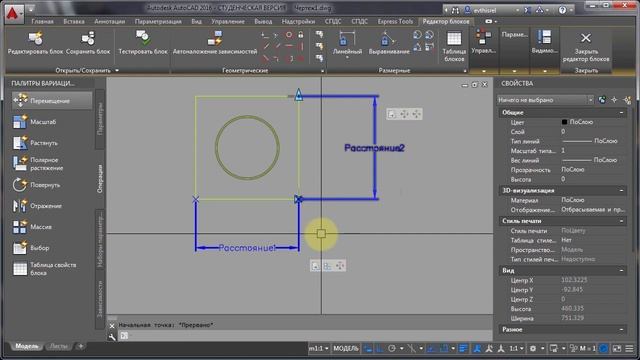Viewport: 640px width, 360px height.
Task: Click the AutoCAD application menu logo
Action: point(13,13)
